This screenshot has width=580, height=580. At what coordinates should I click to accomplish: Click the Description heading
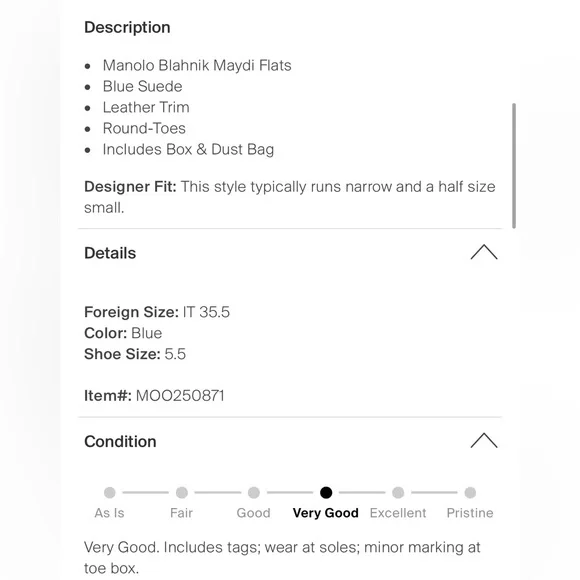(x=127, y=27)
